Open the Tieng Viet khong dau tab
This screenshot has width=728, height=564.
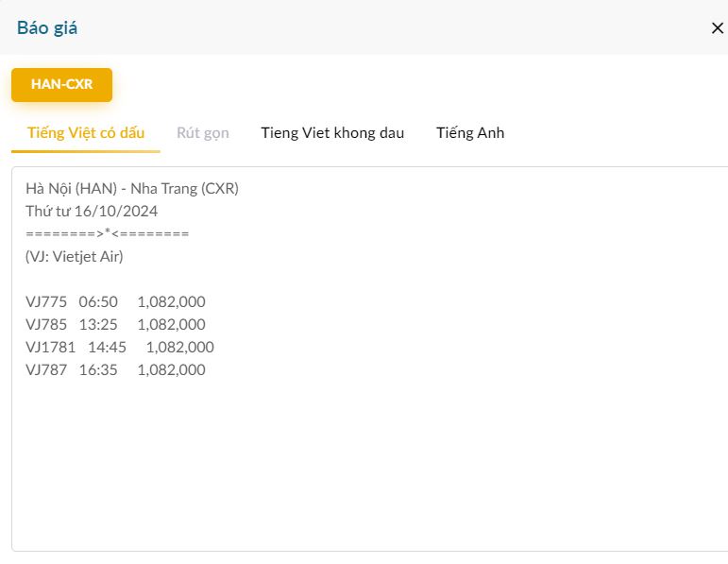tap(332, 132)
